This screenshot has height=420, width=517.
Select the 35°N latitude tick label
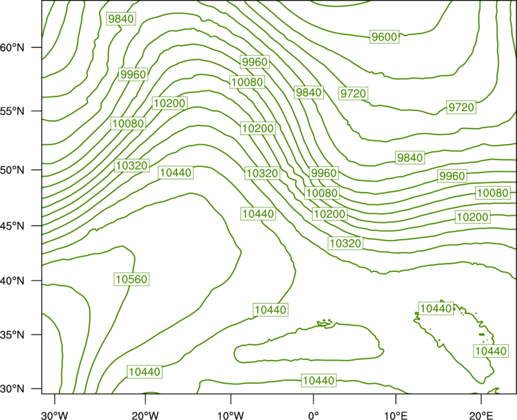[12, 335]
